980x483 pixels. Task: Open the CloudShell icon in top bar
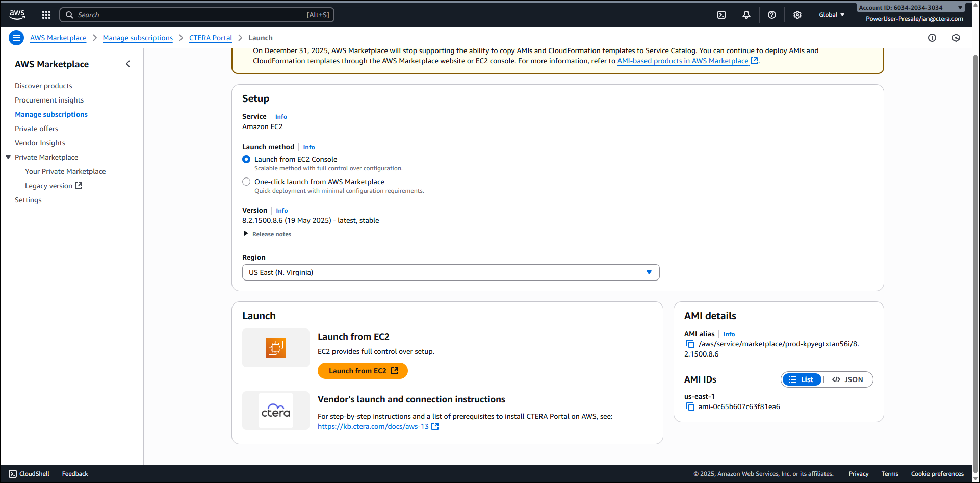[721, 15]
